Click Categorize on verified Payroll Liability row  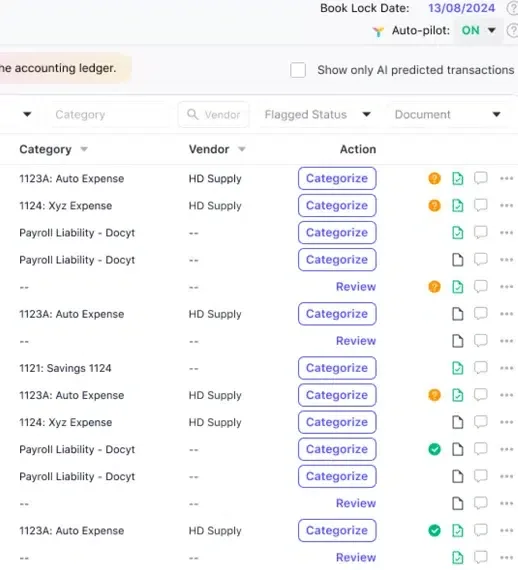337,449
